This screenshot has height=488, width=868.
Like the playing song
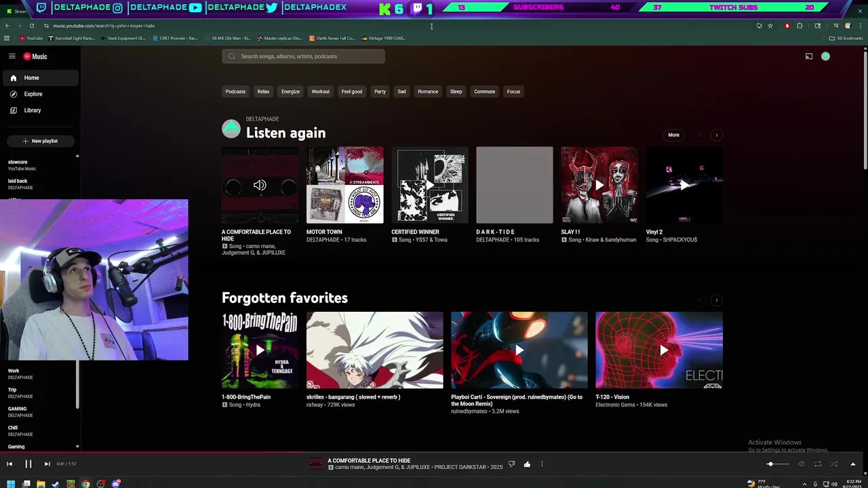[527, 464]
